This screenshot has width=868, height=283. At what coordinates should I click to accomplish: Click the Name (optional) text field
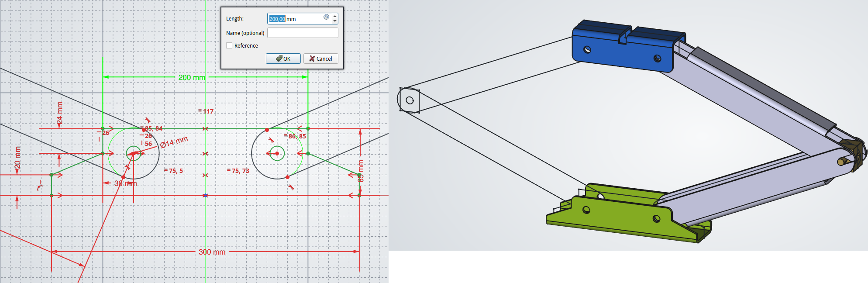click(303, 33)
